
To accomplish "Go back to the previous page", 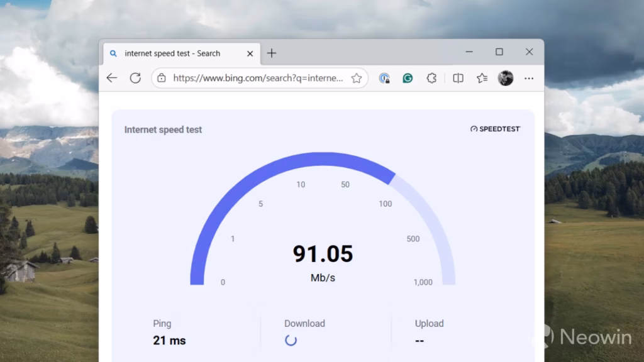I will pos(112,78).
